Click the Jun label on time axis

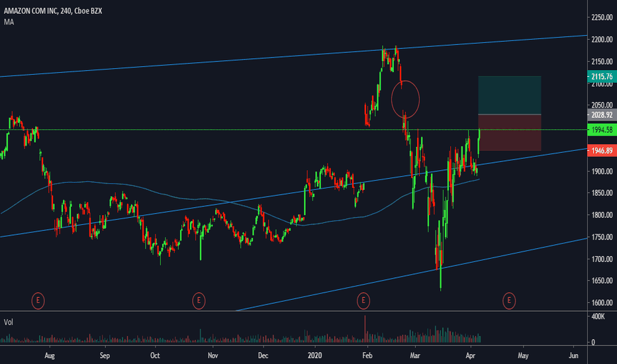[574, 356]
